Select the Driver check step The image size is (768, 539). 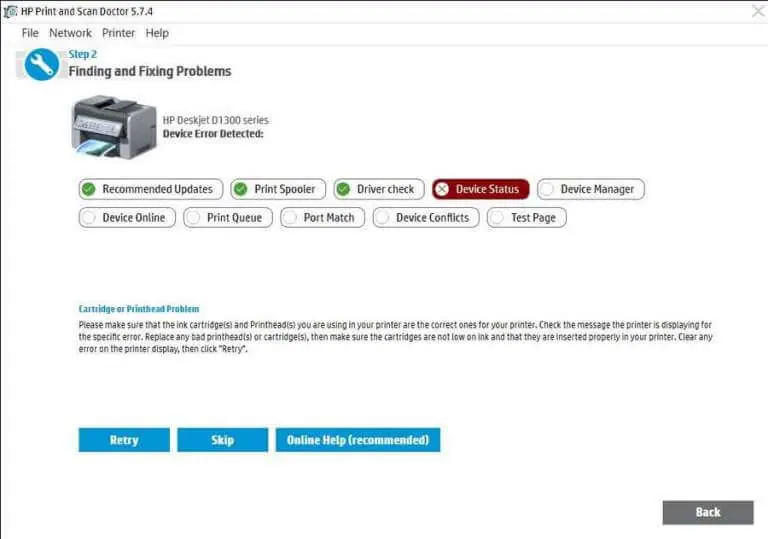[379, 189]
